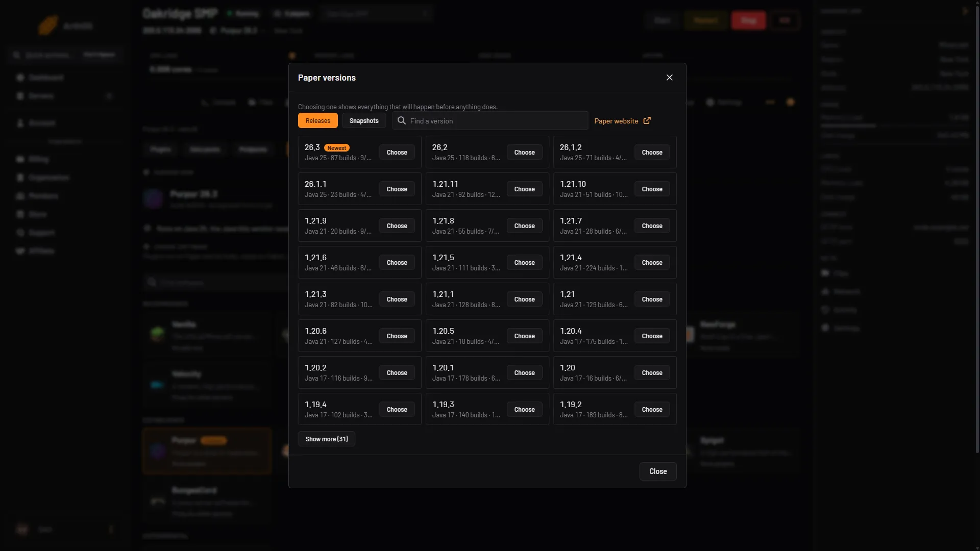
Task: Close the Paper versions dialog with the X icon
Action: pos(669,78)
